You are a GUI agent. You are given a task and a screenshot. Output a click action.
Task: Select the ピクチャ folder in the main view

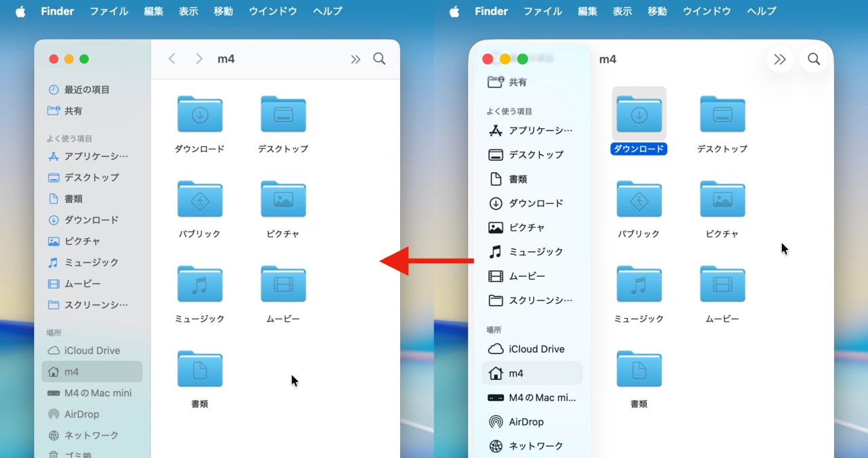(283, 199)
